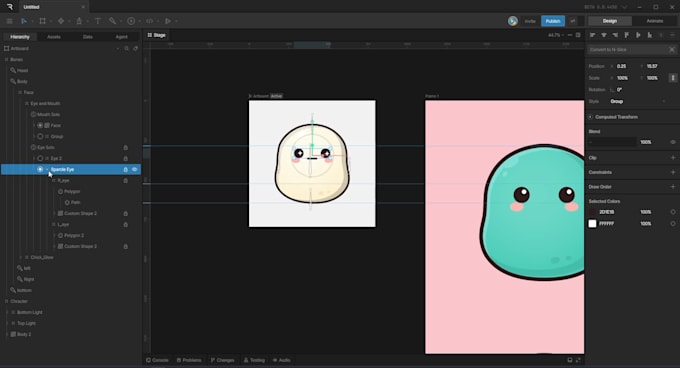Select the shape creation tool
This screenshot has height=368, width=680.
click(x=61, y=21)
